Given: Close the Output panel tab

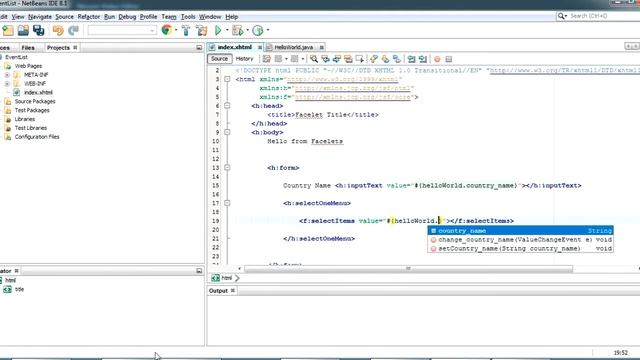Looking at the screenshot, I should (233, 291).
